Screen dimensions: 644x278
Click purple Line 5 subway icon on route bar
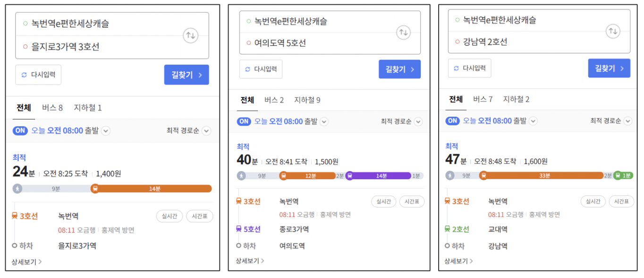point(350,176)
